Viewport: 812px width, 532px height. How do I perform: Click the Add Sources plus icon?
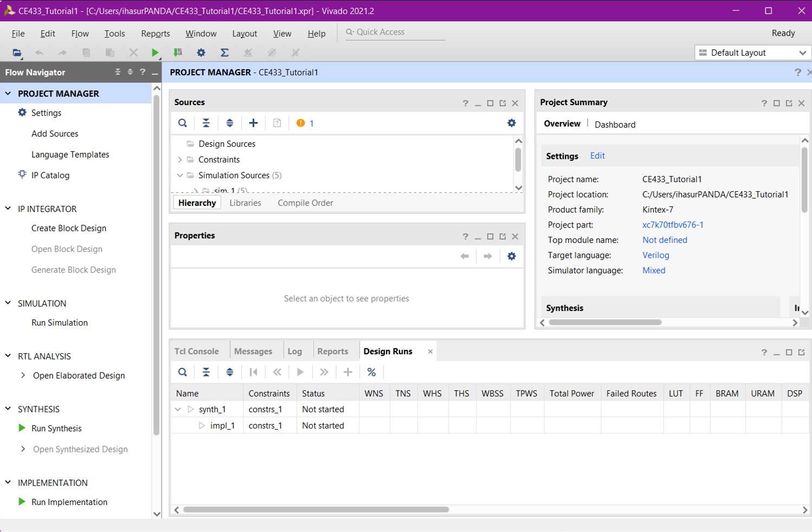click(253, 123)
